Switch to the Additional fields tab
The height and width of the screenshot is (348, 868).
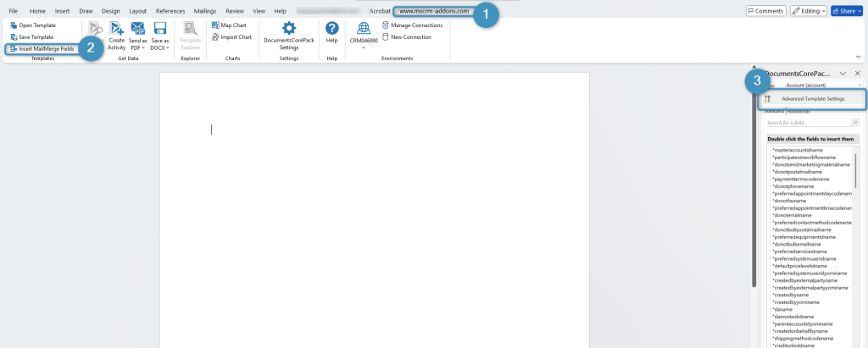(798, 111)
